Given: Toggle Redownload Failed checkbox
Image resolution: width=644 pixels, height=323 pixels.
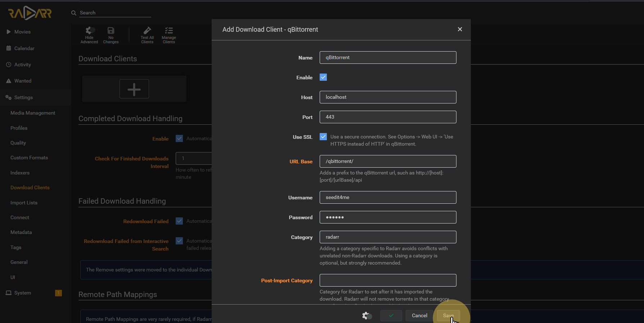Looking at the screenshot, I should pyautogui.click(x=179, y=221).
